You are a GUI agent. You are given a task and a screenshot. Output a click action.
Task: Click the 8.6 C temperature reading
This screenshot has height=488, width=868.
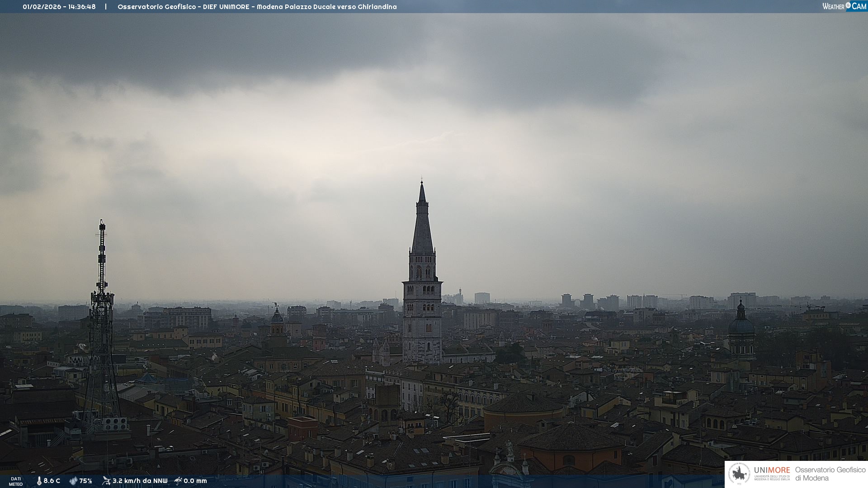[52, 481]
